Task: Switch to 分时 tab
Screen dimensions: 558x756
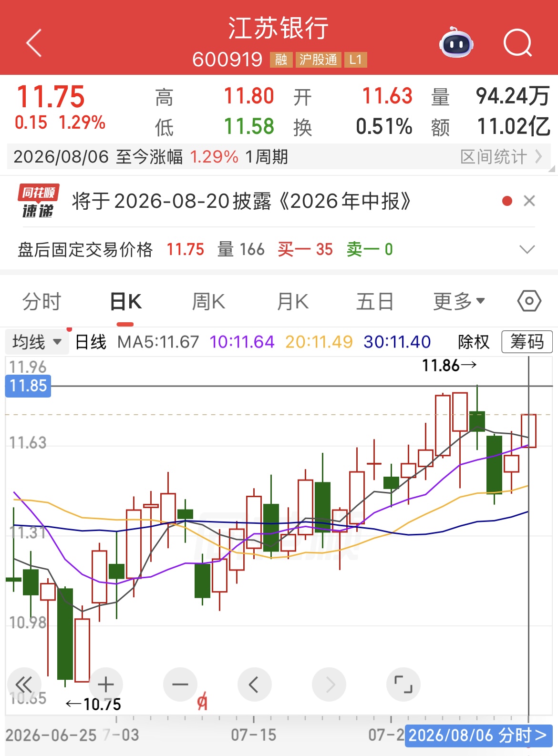Action: coord(42,302)
